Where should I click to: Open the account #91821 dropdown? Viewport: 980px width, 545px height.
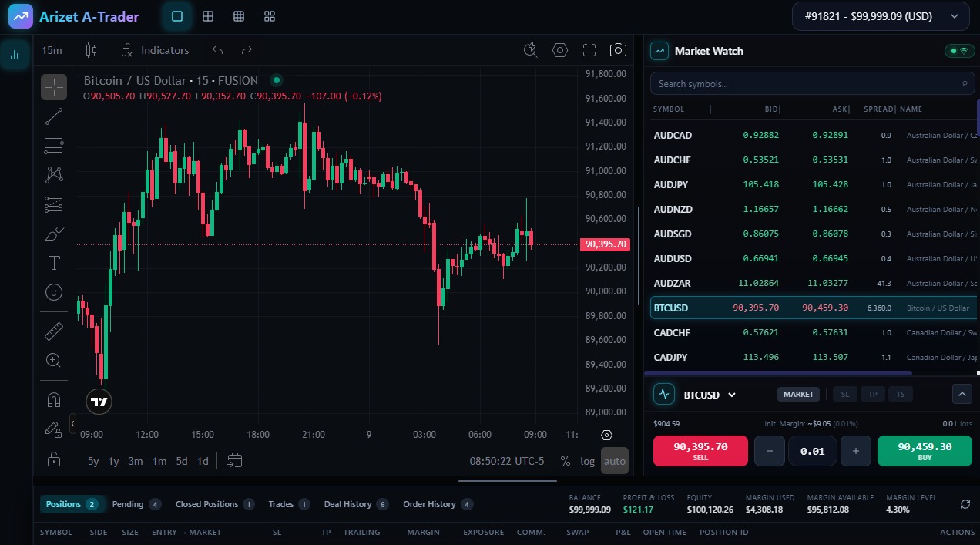coord(880,15)
